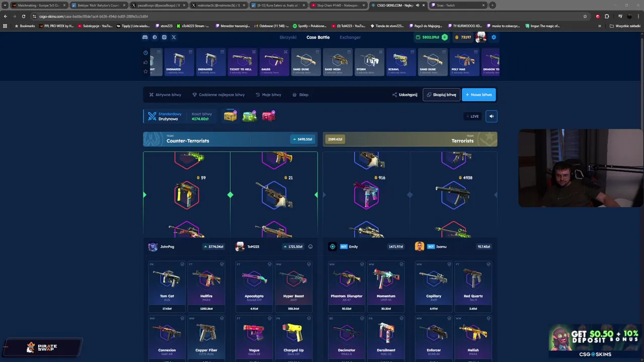
Task: Open the Sand Mesh drop thumbnail
Action: [338, 62]
